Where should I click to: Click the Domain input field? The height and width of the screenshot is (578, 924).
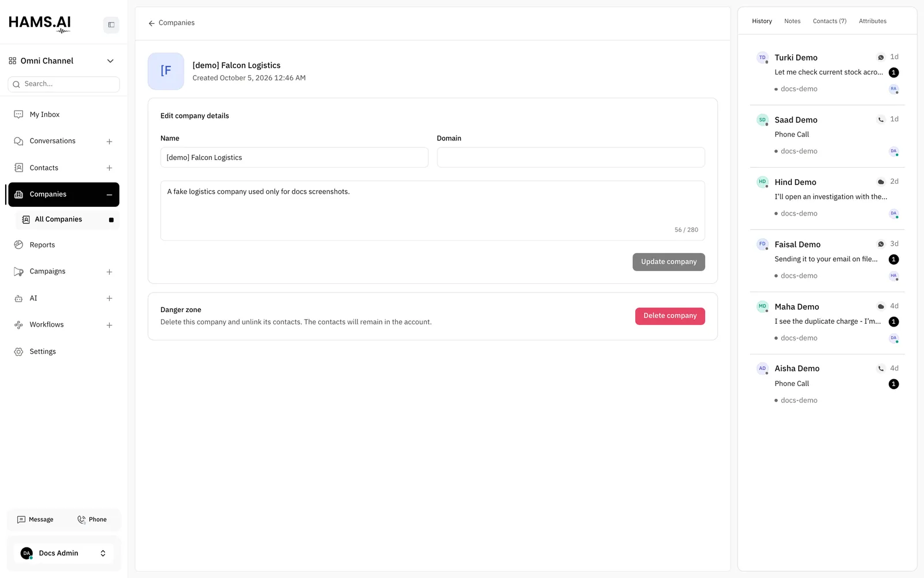(x=571, y=158)
